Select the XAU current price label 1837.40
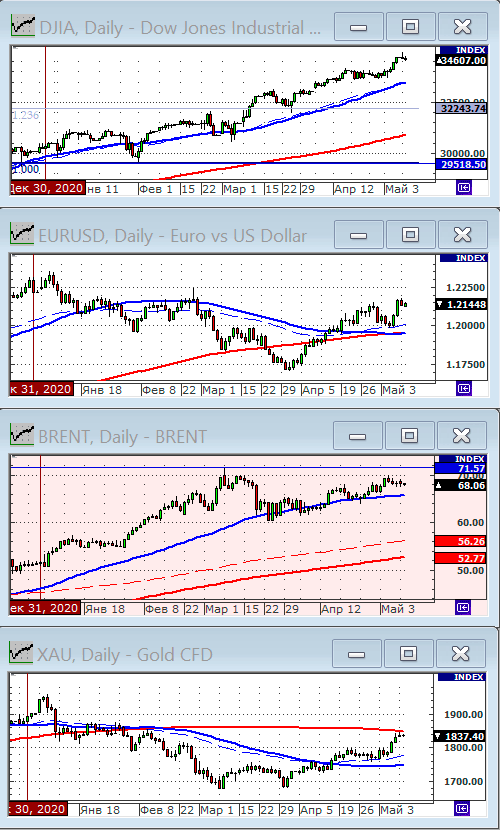 (459, 736)
